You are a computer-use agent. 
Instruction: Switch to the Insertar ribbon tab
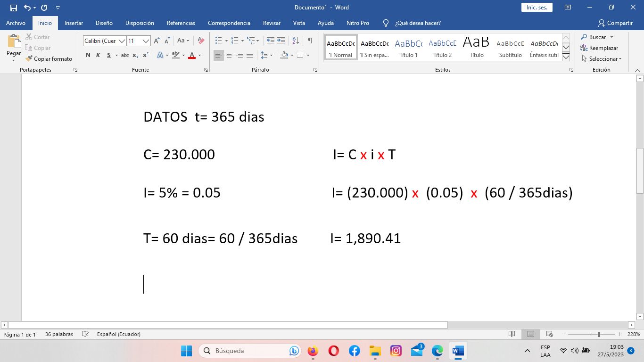click(74, 23)
